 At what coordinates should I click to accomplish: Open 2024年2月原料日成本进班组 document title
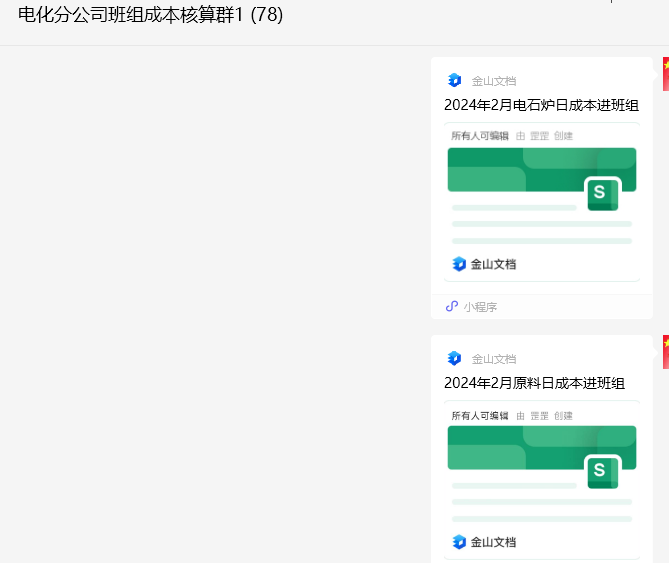coord(535,383)
